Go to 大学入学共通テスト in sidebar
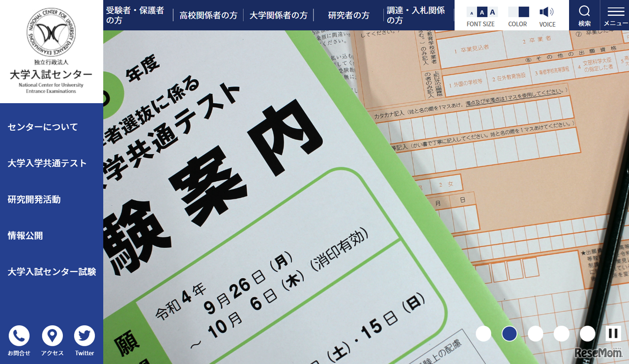629x364 pixels. coord(47,164)
